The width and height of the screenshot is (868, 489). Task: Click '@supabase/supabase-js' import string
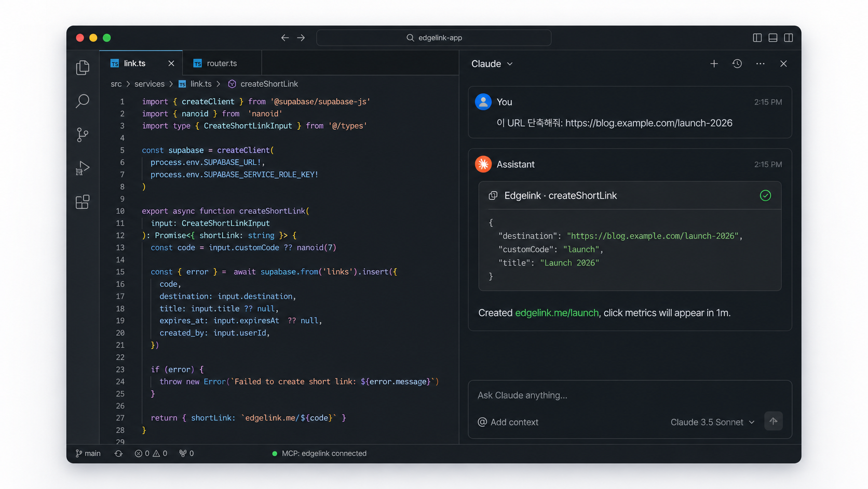[x=320, y=101]
